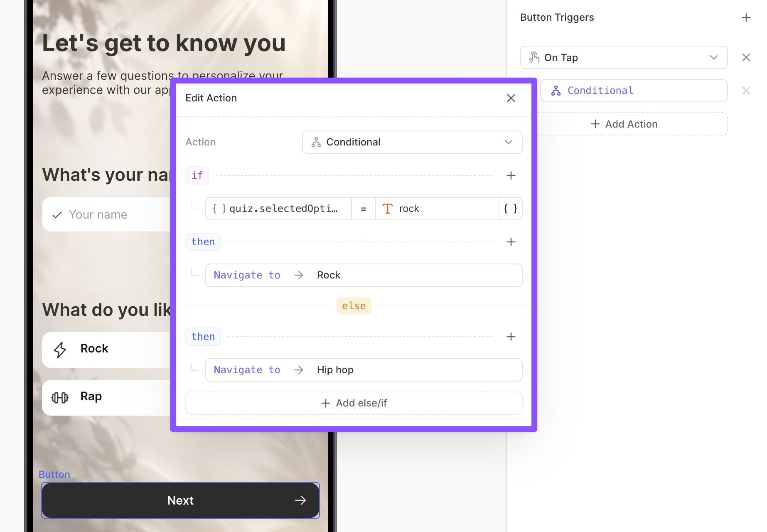Click the rock text value field

[437, 209]
